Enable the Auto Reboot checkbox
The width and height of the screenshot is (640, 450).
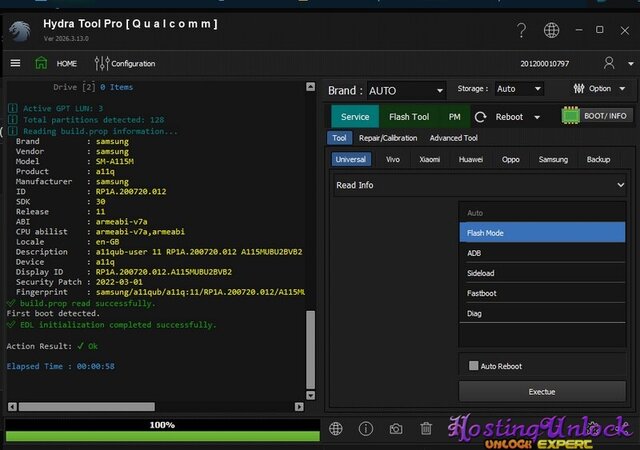(474, 366)
